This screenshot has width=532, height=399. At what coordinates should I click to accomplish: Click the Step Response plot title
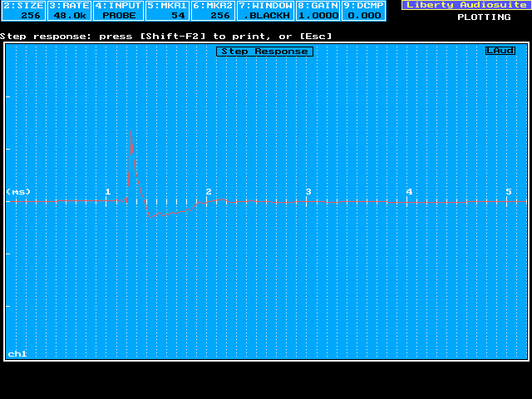tap(264, 52)
